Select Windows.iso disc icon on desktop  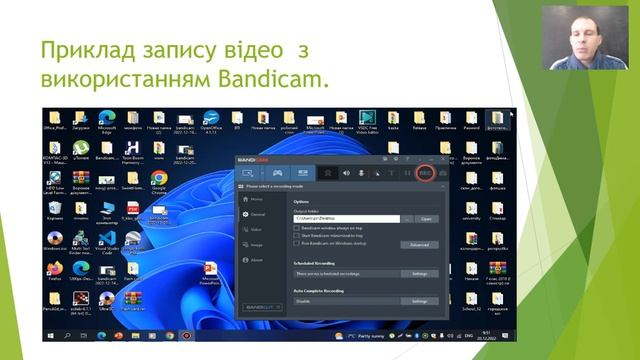55,241
